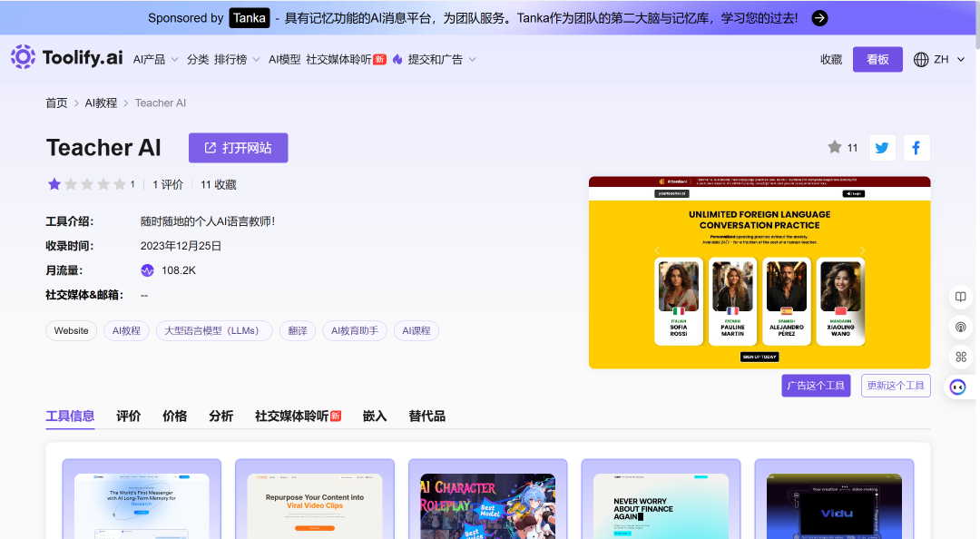Switch to the 价格 tab
Image resolution: width=980 pixels, height=539 pixels.
174,416
